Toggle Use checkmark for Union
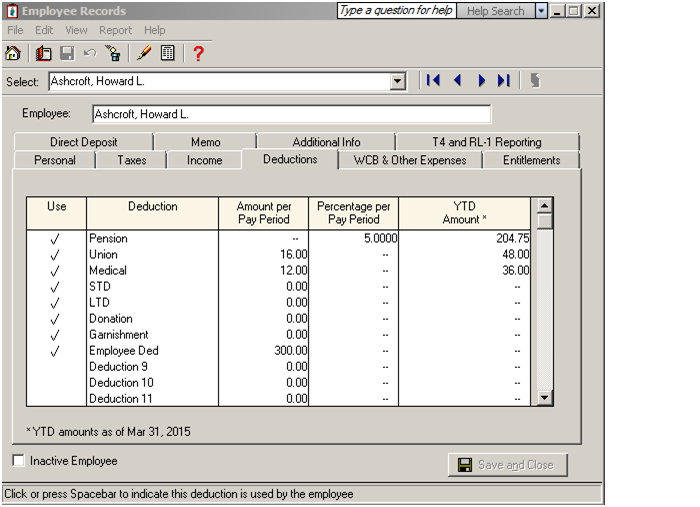Screen dimensions: 700x507 tap(55, 255)
